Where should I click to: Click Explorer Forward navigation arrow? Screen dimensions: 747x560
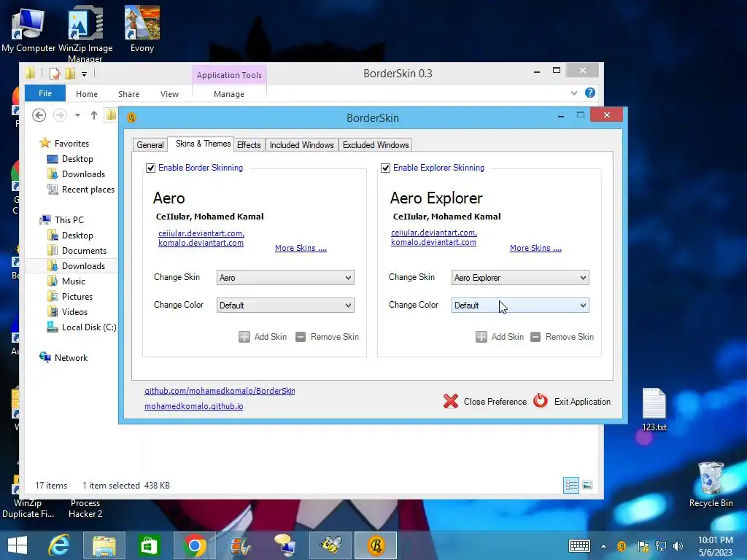60,114
